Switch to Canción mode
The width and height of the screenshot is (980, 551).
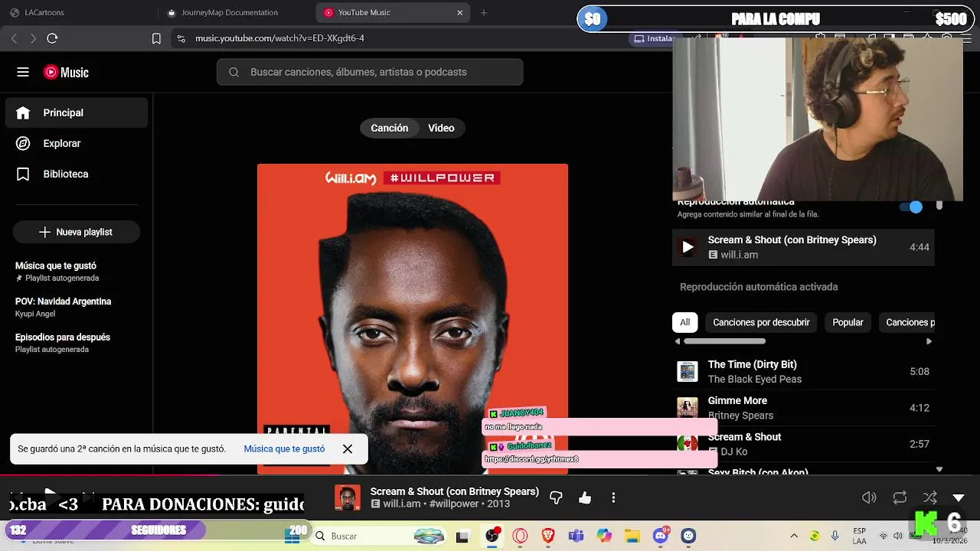(389, 128)
